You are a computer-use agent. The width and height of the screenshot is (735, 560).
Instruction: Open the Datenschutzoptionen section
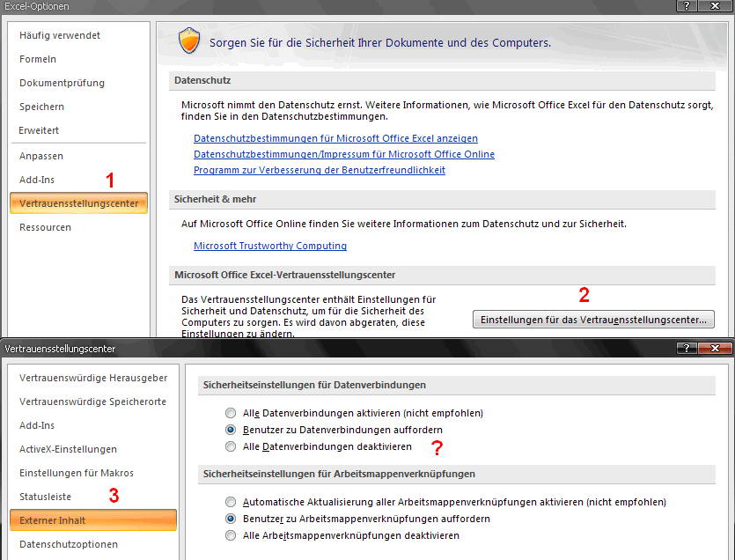pyautogui.click(x=69, y=544)
